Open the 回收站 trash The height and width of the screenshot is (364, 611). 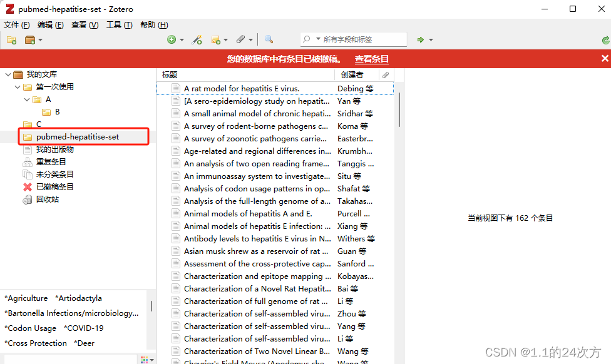point(48,199)
